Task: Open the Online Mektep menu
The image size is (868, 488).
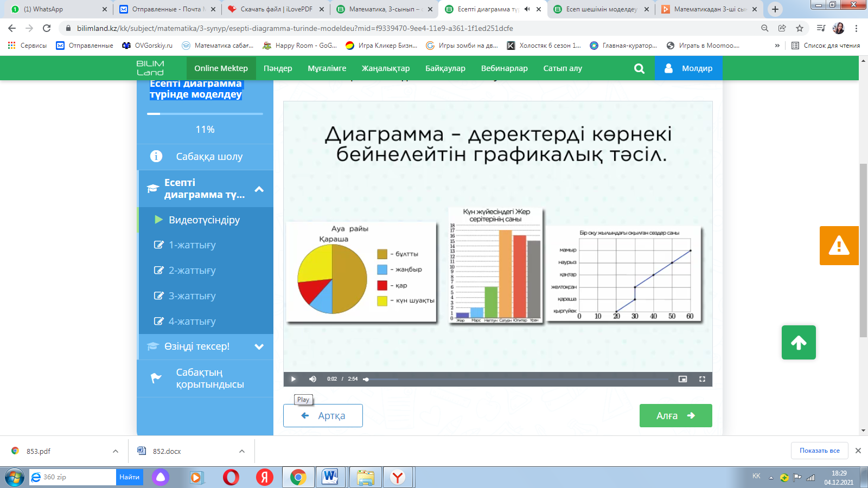Action: (221, 68)
